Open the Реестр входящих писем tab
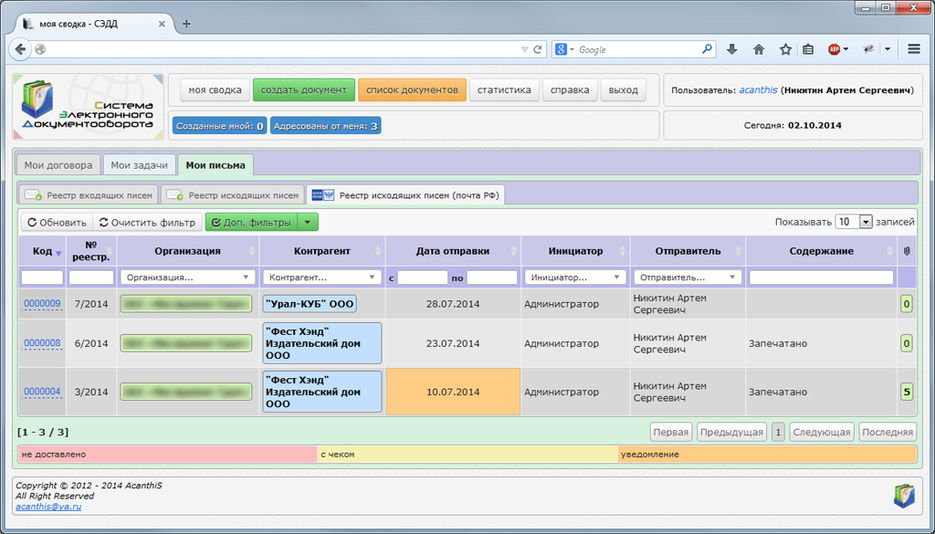Screen dimensions: 935x534 coord(90,195)
